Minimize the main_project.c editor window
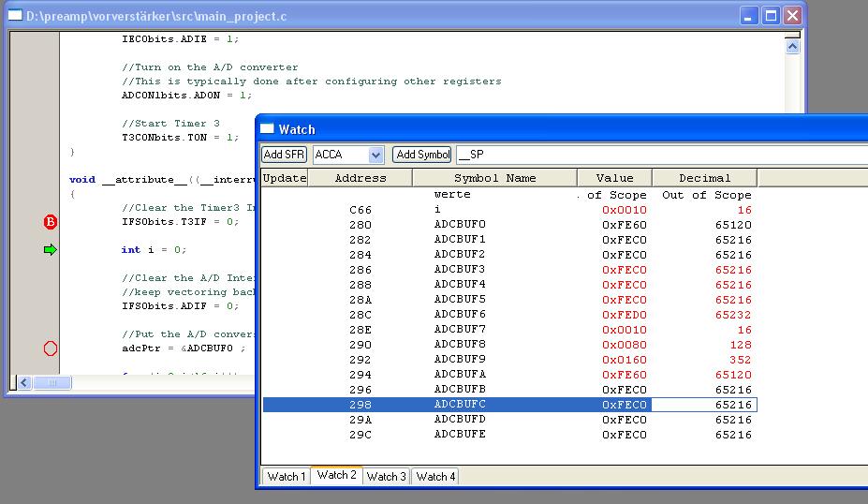 [748, 16]
